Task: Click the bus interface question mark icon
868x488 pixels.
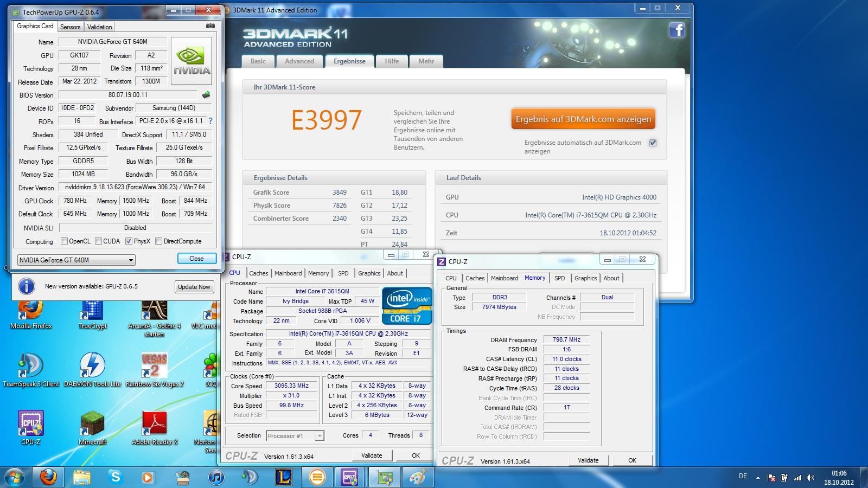Action: pyautogui.click(x=210, y=121)
